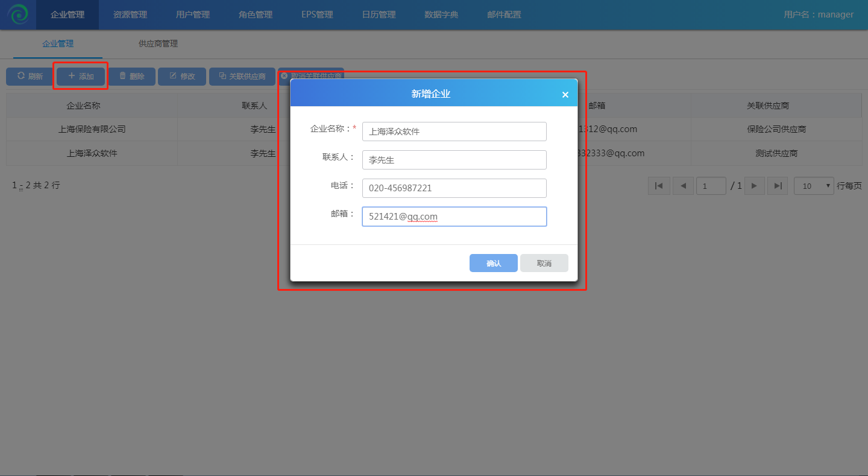Jump to last page of table
Screen dimensions: 868x476
coord(778,186)
